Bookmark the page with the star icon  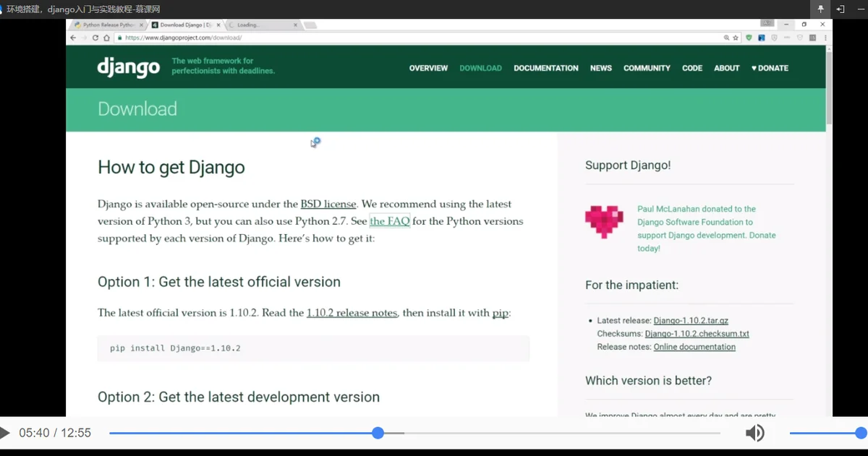tap(736, 38)
